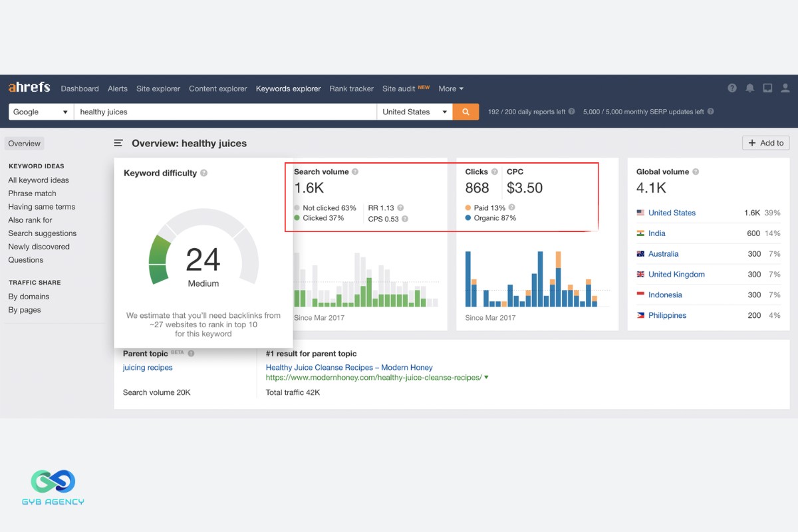Click help icon next to CPS 0.53

click(405, 219)
